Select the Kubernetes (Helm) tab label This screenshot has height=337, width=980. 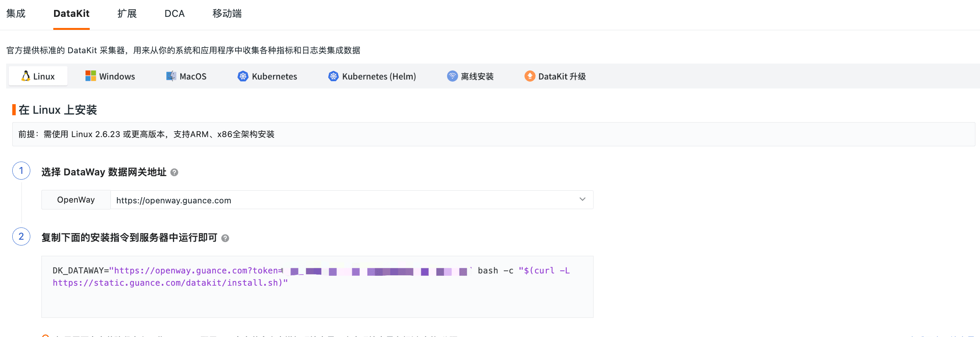click(379, 77)
